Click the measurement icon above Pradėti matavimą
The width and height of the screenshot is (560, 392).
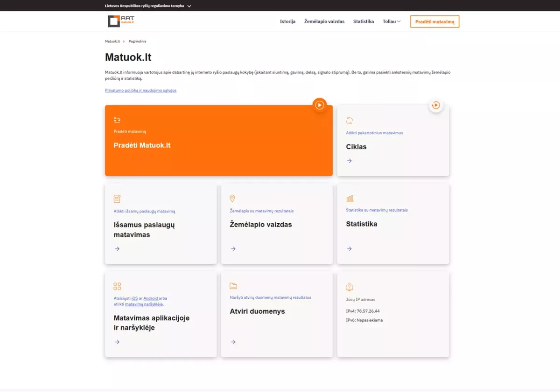pyautogui.click(x=117, y=120)
